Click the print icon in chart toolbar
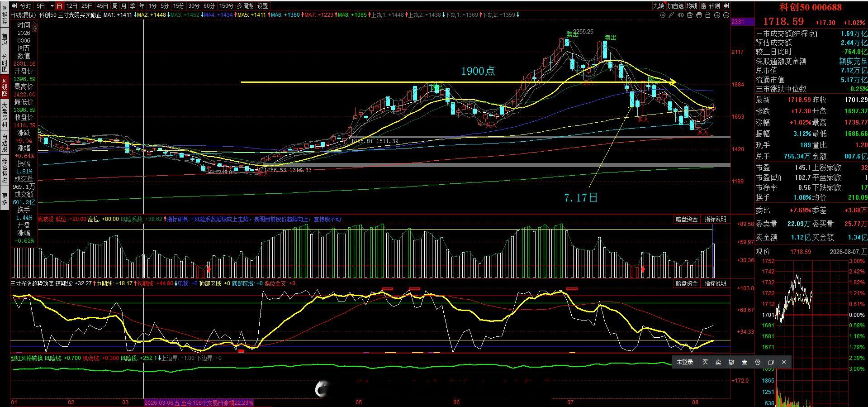This screenshot has height=407, width=868. (690, 15)
